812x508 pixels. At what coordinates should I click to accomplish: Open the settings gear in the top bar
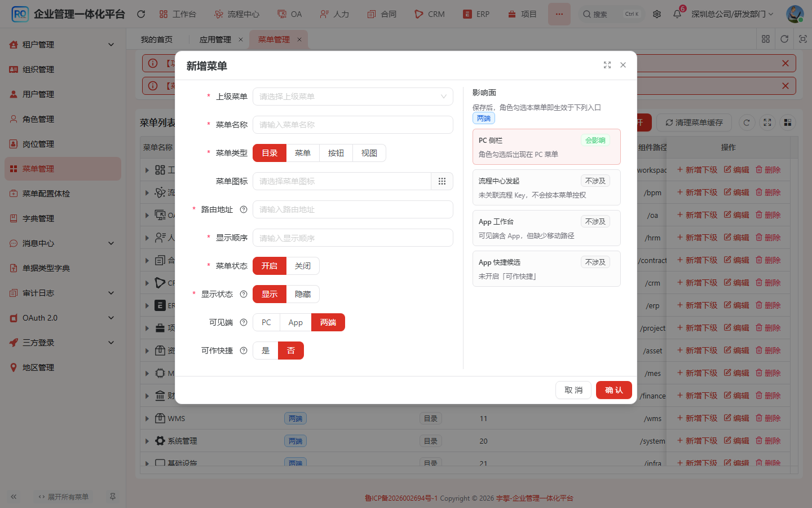coord(657,14)
